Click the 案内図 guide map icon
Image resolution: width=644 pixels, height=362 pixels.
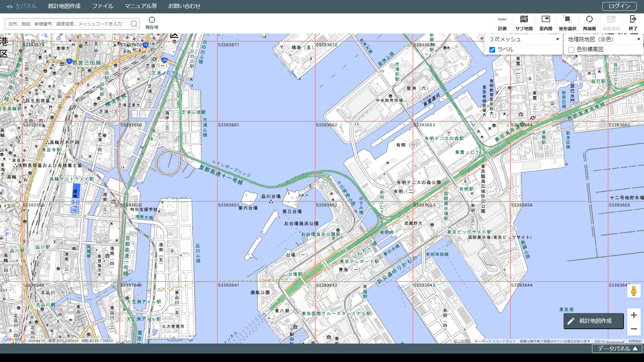click(546, 20)
